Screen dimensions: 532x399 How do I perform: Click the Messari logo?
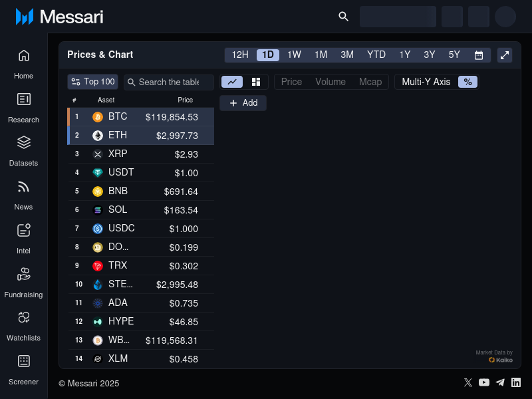(x=59, y=17)
